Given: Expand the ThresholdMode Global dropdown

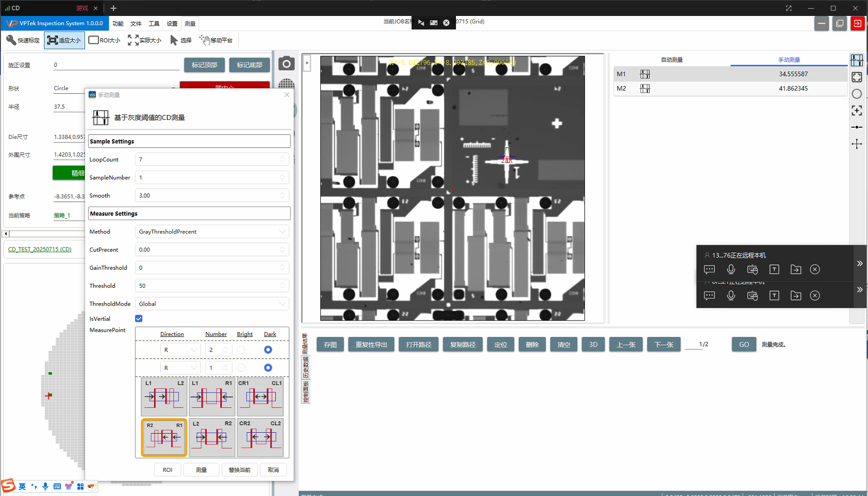Looking at the screenshot, I should [x=212, y=304].
